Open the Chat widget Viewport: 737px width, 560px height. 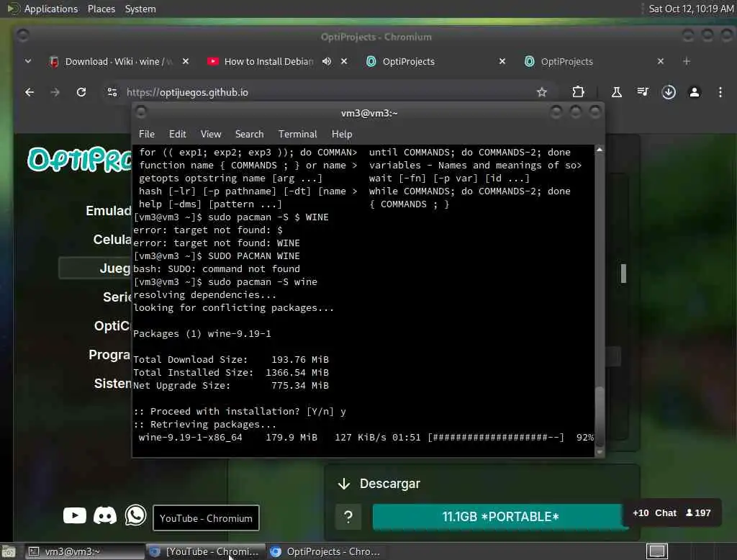[672, 513]
